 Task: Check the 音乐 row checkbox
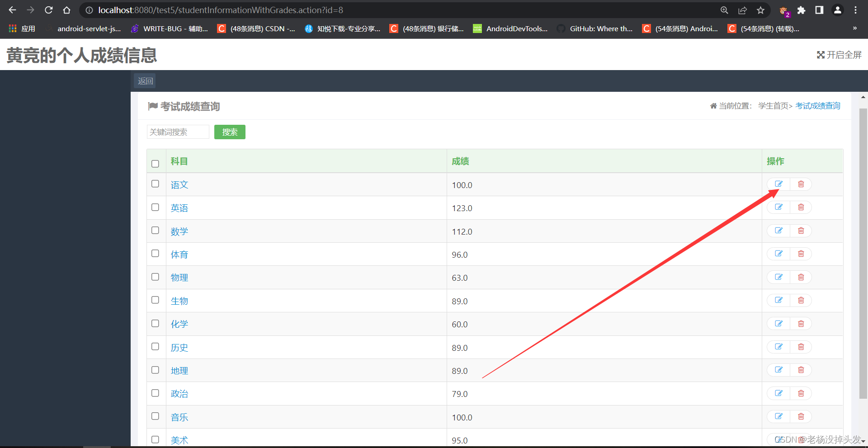155,416
